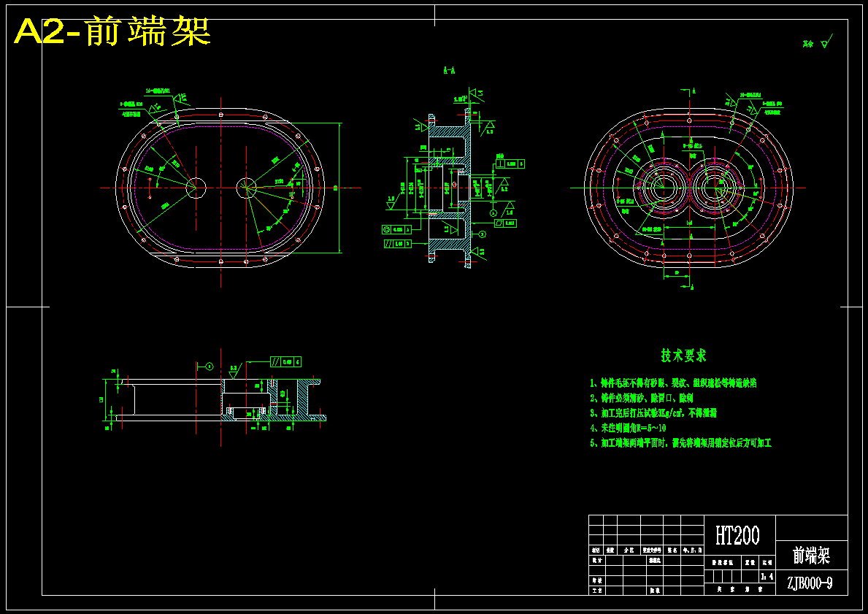Screen dimensions: 868x614
Task: Select requirement line 5 ending "定位后方可加工"
Action: (680, 443)
